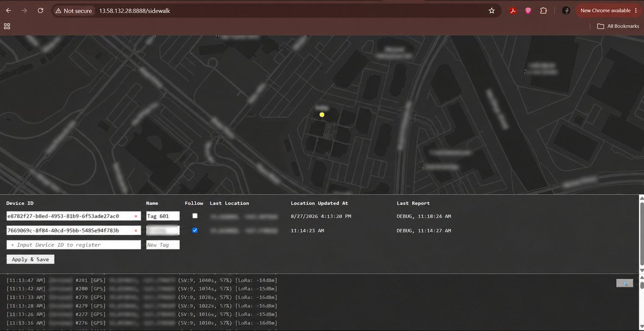Open the Adobe Acrobat extension
Image resolution: width=644 pixels, height=331 pixels.
click(513, 11)
